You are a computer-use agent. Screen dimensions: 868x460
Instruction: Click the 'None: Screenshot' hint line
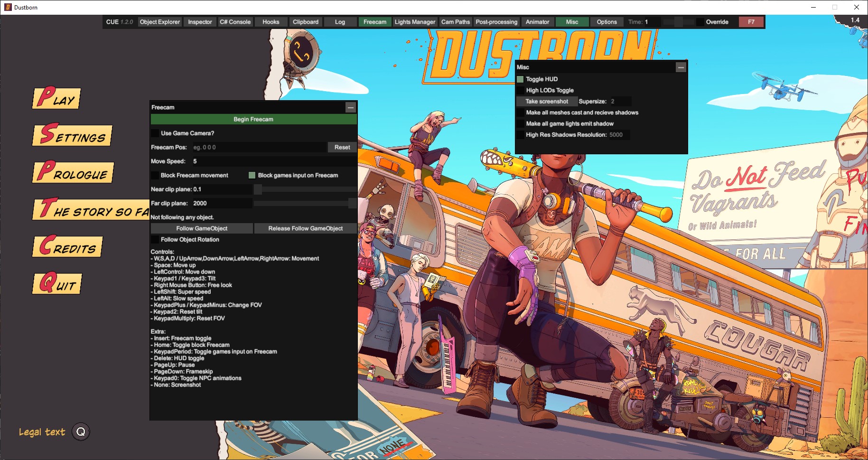tap(176, 385)
